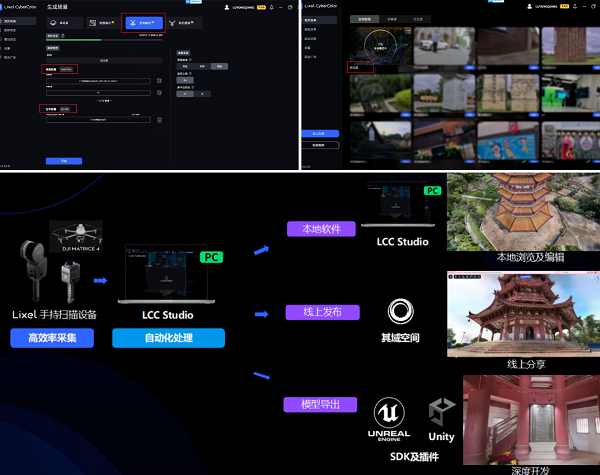Select the middle tab above the thumbnail gallery
Screen dimensions: 600x475
pos(392,19)
